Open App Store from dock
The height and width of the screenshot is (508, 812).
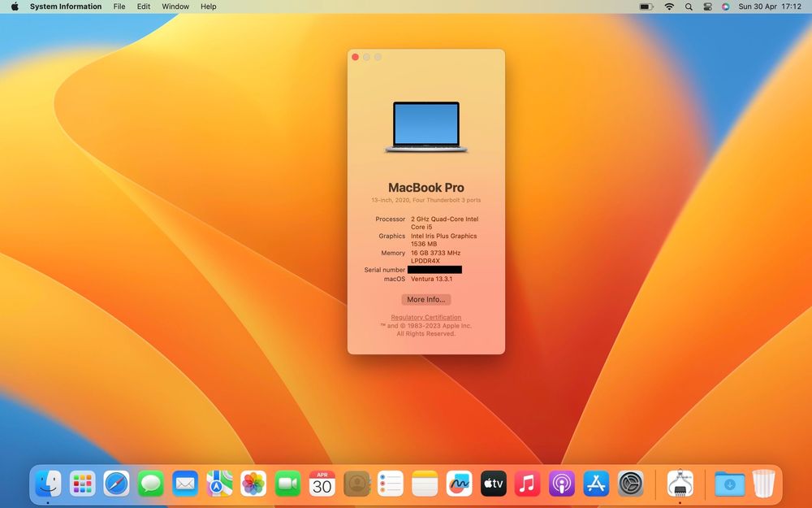pos(596,484)
